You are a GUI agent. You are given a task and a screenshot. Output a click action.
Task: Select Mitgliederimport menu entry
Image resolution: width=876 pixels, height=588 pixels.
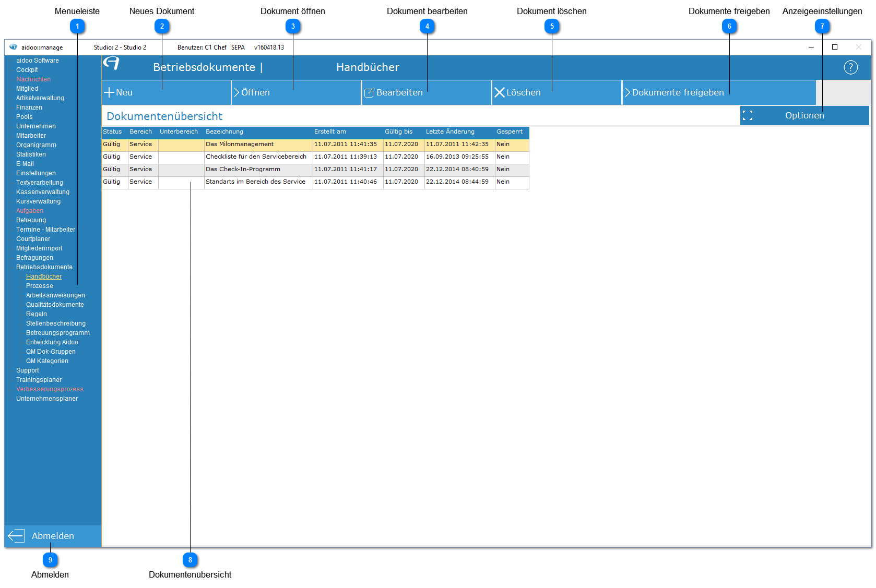pos(39,248)
